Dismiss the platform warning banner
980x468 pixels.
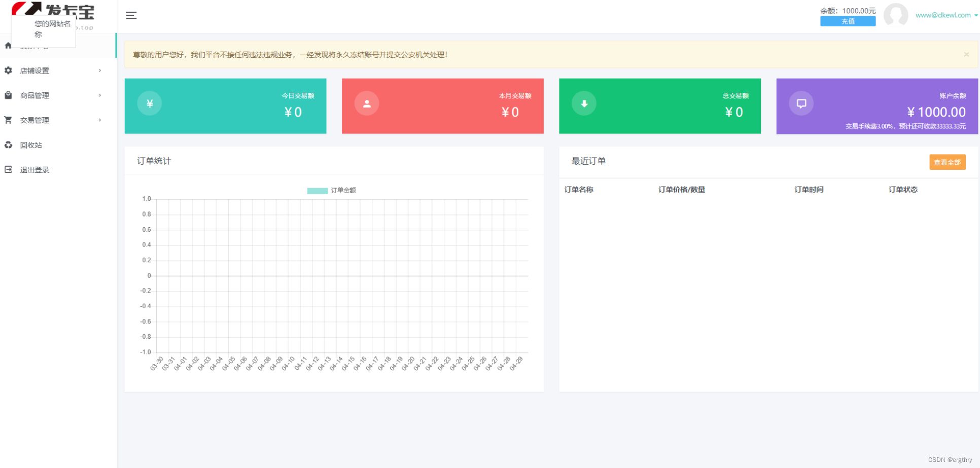[967, 54]
